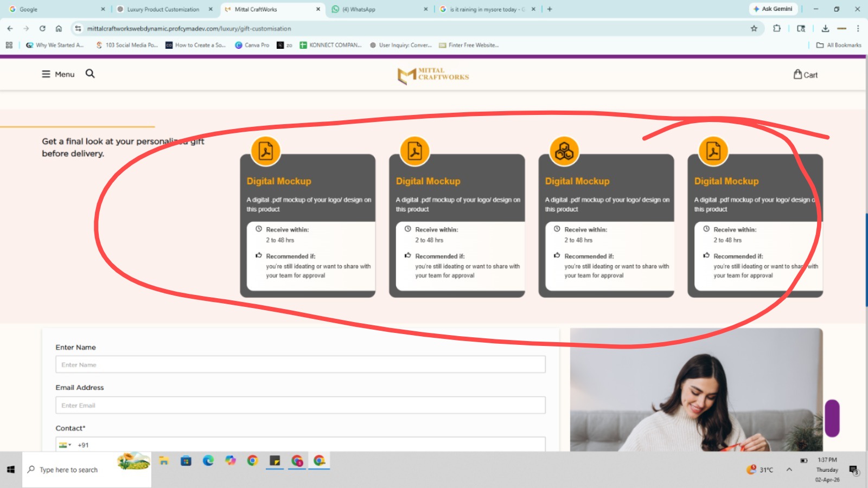The image size is (868, 488).
Task: Open Chrome three-dot menu
Action: point(858,29)
